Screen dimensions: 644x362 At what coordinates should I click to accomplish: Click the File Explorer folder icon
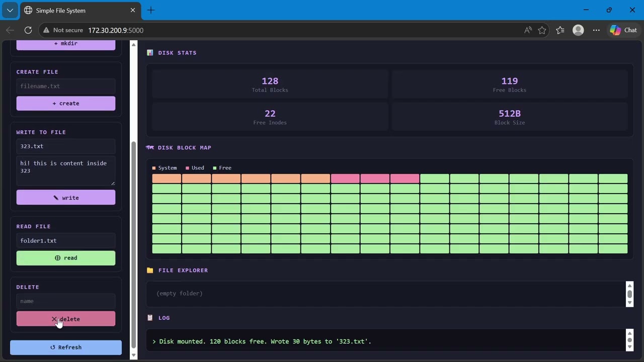tap(150, 270)
